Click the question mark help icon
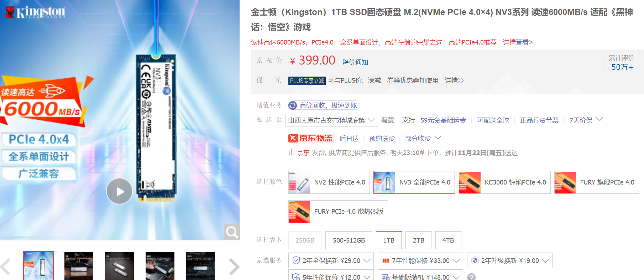This screenshot has height=280, width=644. pyautogui.click(x=471, y=277)
